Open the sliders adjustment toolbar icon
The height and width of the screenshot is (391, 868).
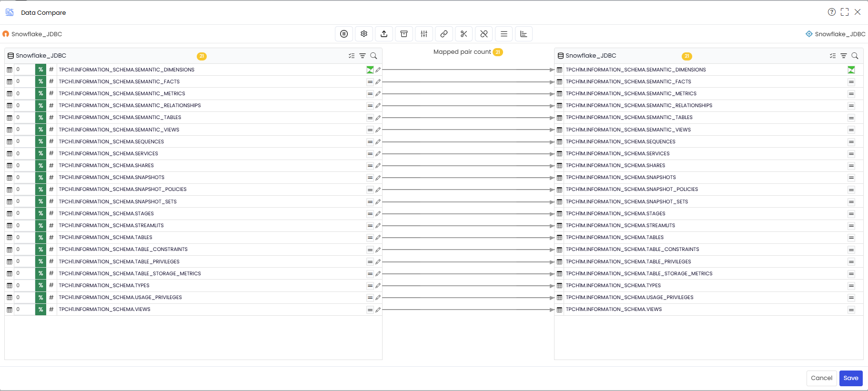[424, 34]
